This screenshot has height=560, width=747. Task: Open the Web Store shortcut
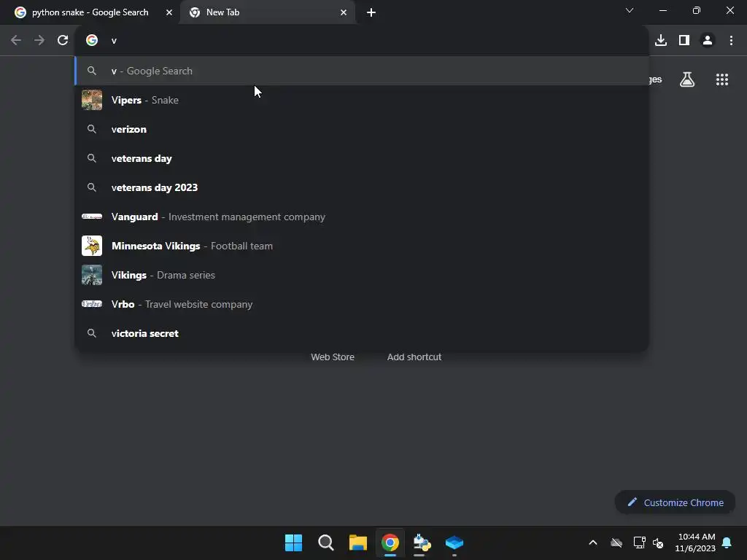tap(333, 357)
